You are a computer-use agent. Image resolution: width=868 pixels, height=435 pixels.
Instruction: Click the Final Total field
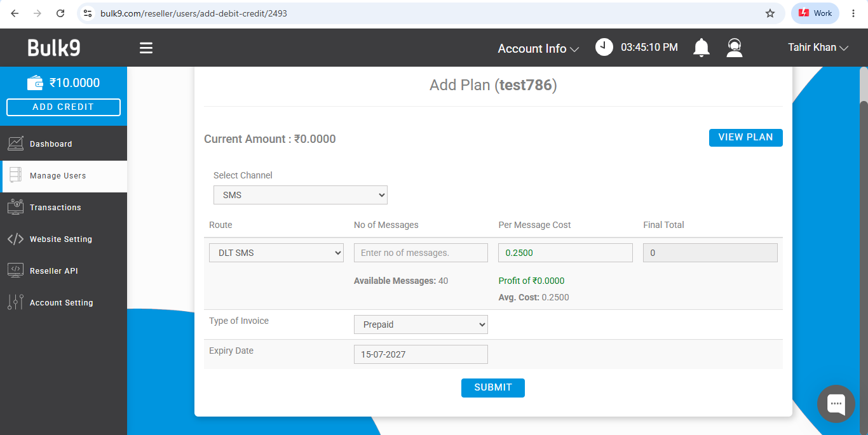point(710,253)
